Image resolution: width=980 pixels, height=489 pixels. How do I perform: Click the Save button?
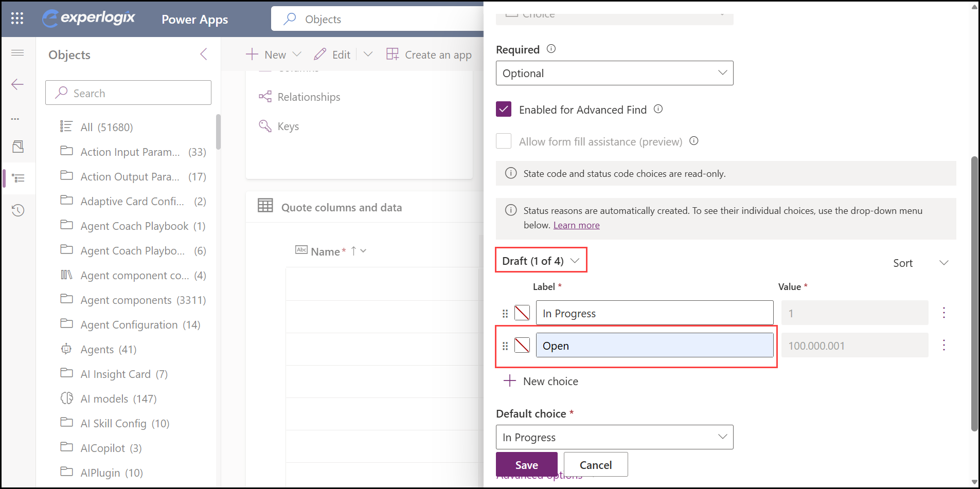point(526,464)
